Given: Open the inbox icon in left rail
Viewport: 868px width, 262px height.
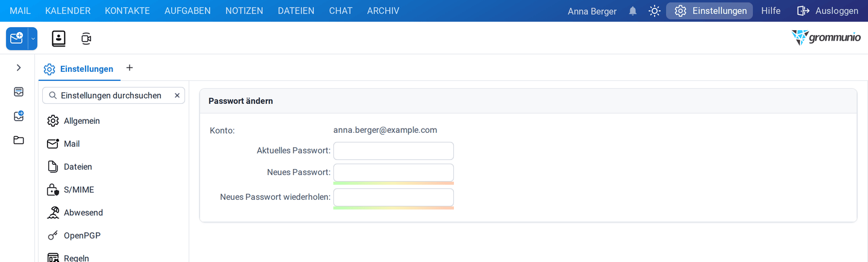Looking at the screenshot, I should [19, 92].
